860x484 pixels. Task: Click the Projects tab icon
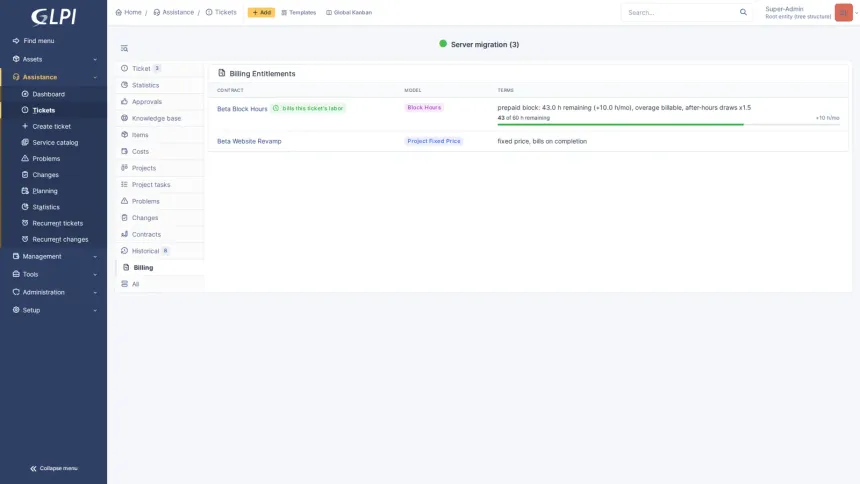tap(125, 167)
